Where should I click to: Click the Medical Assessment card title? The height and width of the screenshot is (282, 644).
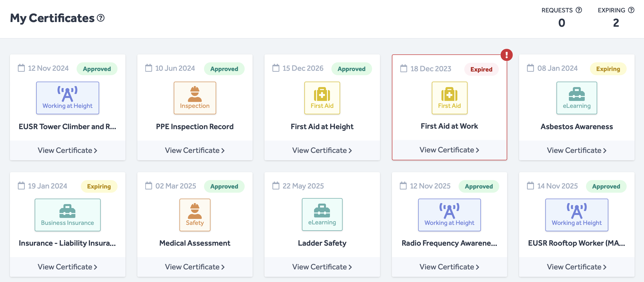[195, 243]
